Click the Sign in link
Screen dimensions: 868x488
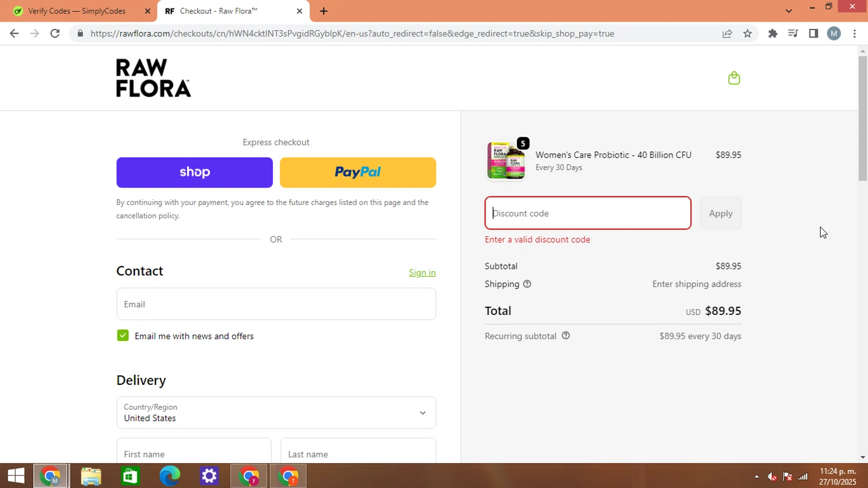click(x=422, y=273)
